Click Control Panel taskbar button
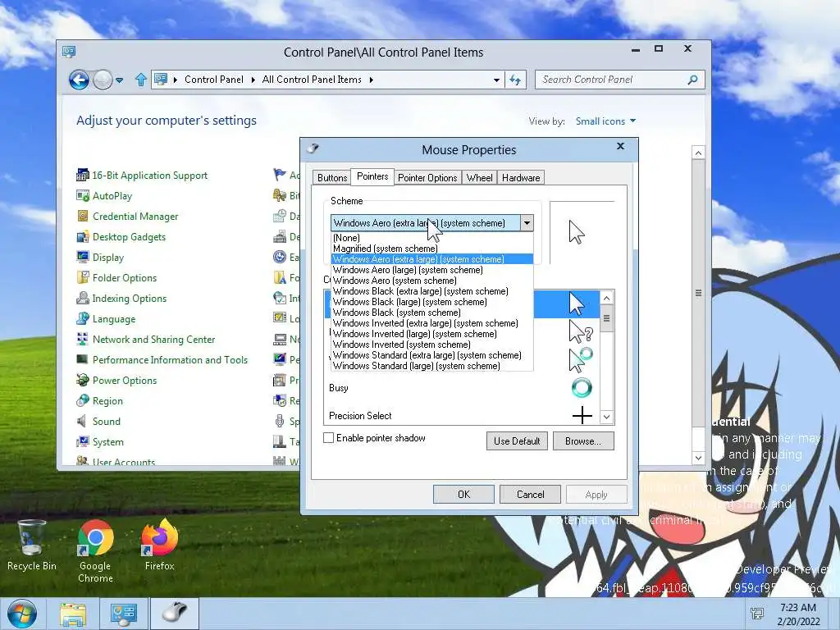 click(123, 614)
